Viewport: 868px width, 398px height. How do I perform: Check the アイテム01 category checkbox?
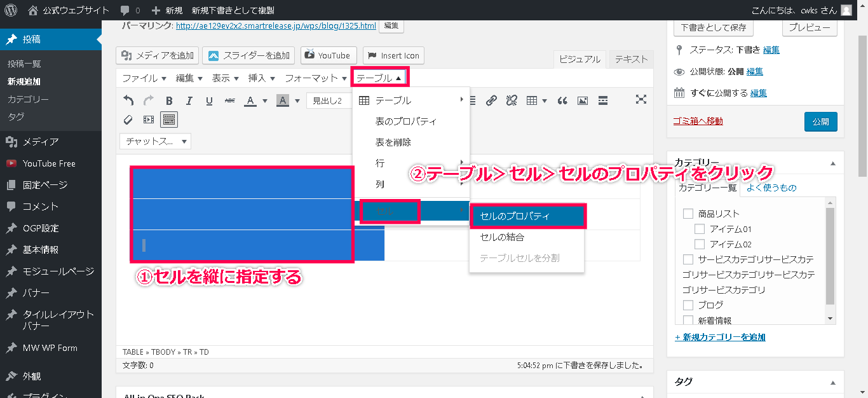pos(700,229)
